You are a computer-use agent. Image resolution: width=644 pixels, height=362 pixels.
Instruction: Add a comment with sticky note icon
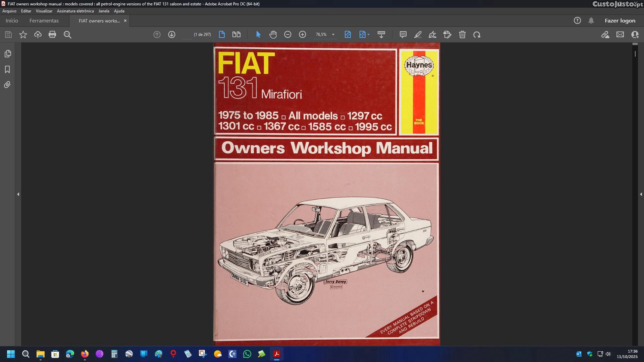pos(403,35)
